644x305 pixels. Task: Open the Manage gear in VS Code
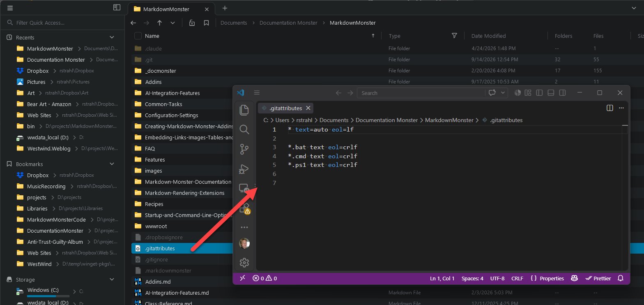point(244,262)
